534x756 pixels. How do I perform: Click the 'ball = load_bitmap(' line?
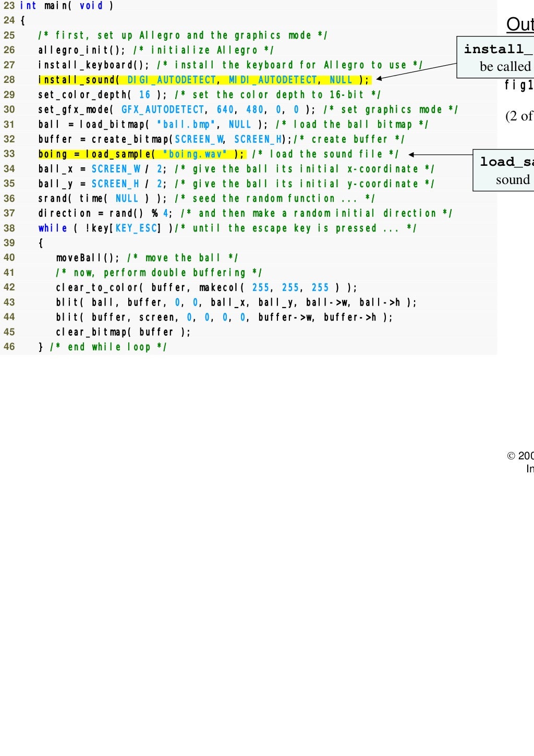(233, 125)
